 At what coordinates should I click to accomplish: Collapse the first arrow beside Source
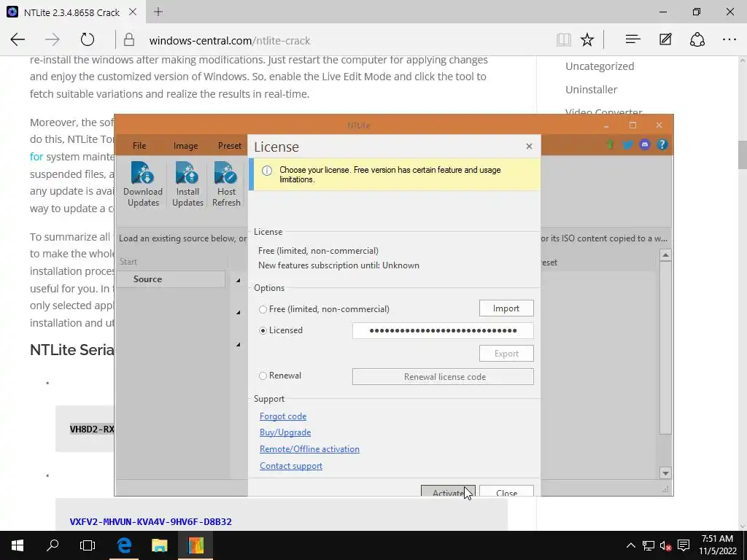tap(239, 281)
